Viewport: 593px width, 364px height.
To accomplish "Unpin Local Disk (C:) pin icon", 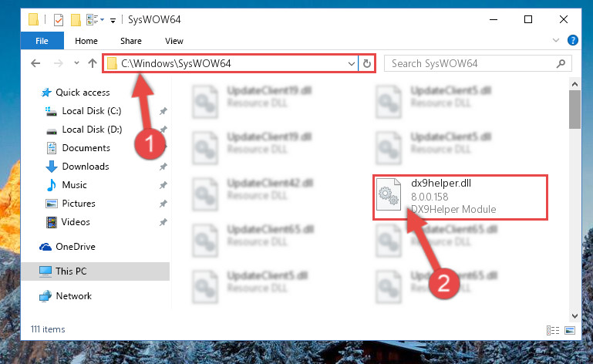I will 163,111.
